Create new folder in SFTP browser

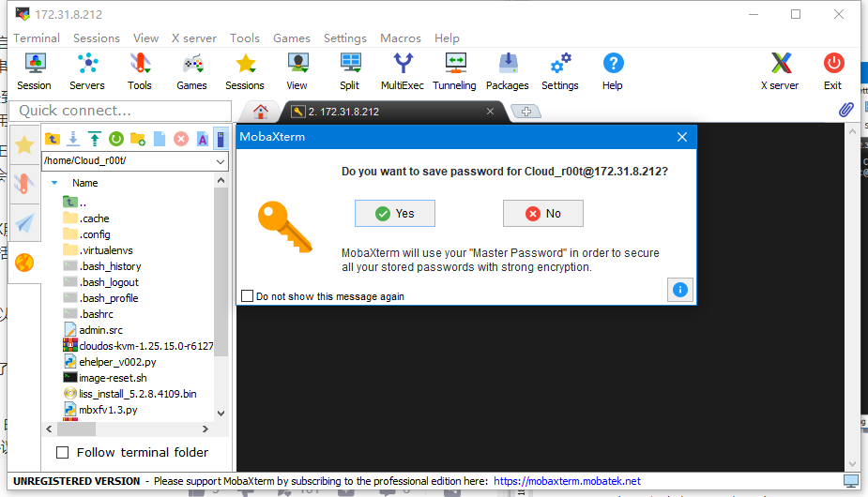(x=138, y=139)
